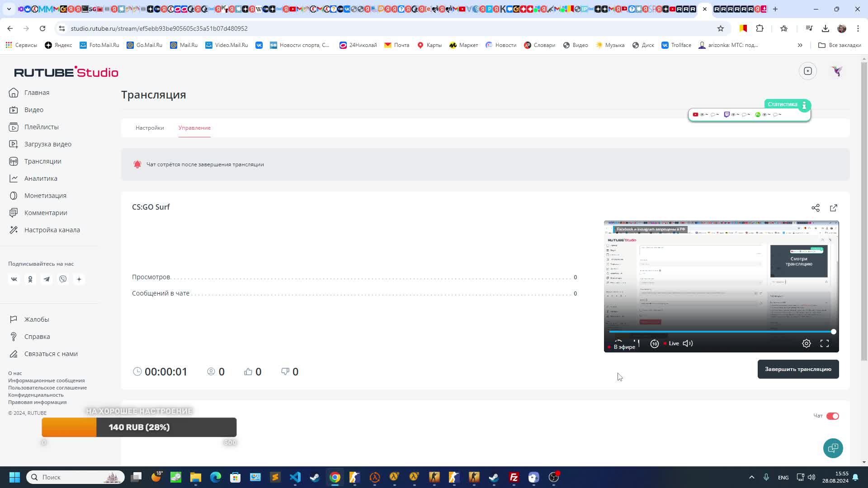Jump to Live in the player
Image resolution: width=868 pixels, height=488 pixels.
tap(671, 343)
